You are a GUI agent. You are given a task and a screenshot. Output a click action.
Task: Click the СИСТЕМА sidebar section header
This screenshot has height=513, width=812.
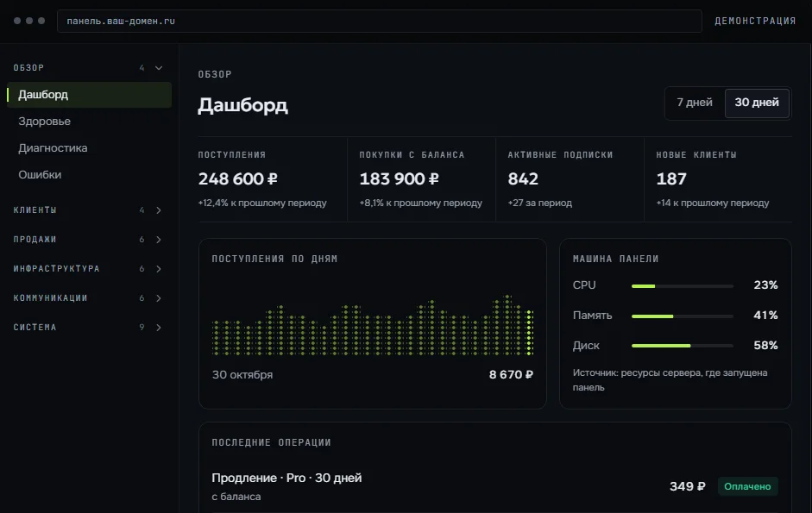tap(89, 327)
